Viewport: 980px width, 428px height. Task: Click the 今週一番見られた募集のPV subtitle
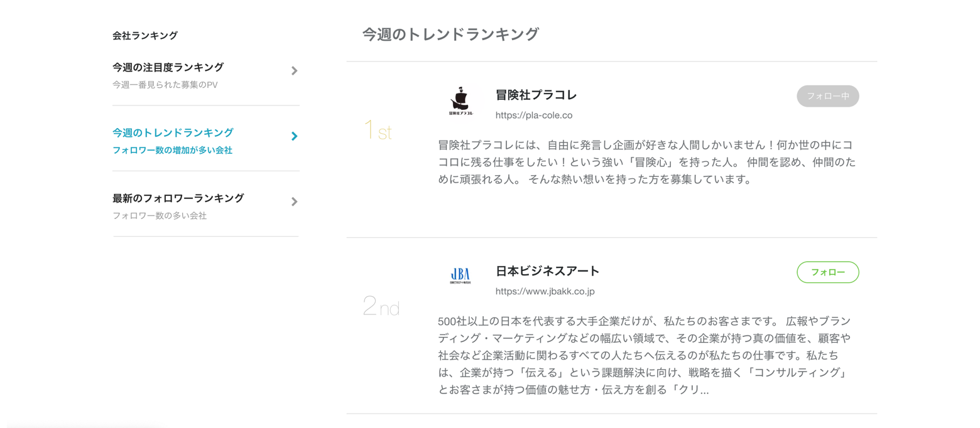point(165,85)
